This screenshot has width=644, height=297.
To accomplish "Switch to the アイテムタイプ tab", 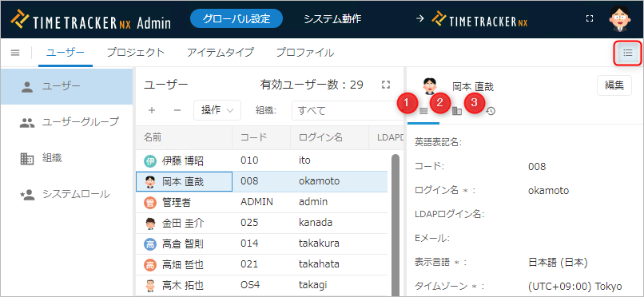I will click(221, 53).
